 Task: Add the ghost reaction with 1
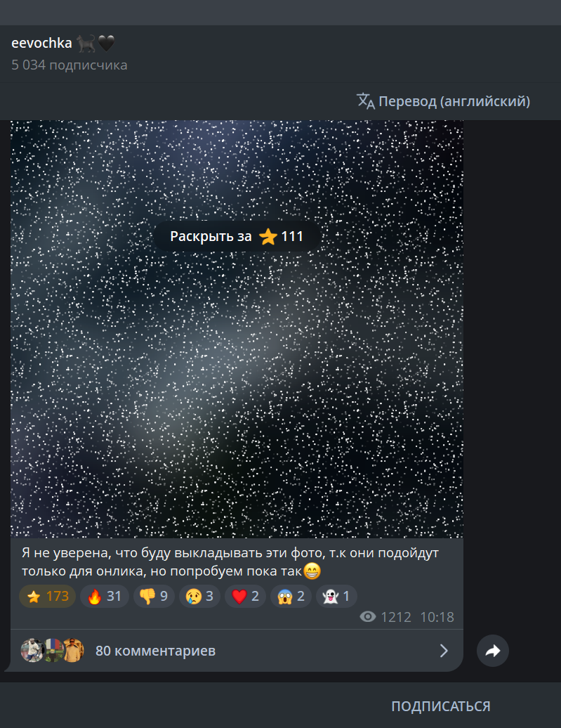point(336,596)
